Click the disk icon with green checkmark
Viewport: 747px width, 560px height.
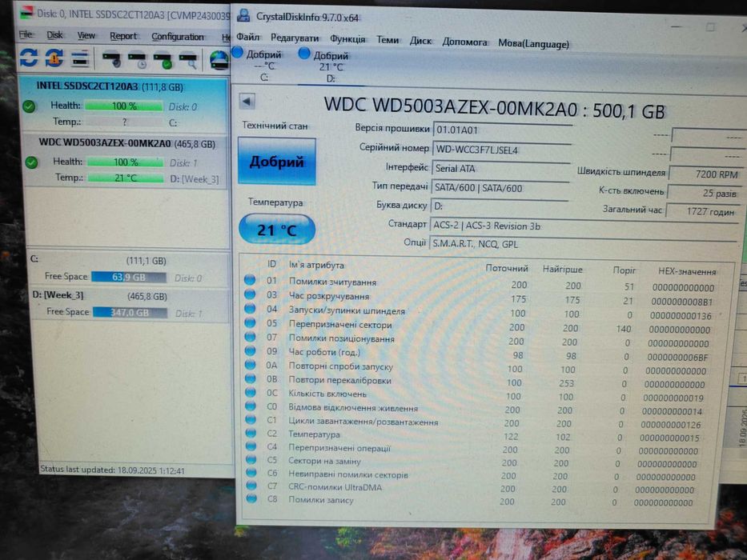pyautogui.click(x=163, y=61)
